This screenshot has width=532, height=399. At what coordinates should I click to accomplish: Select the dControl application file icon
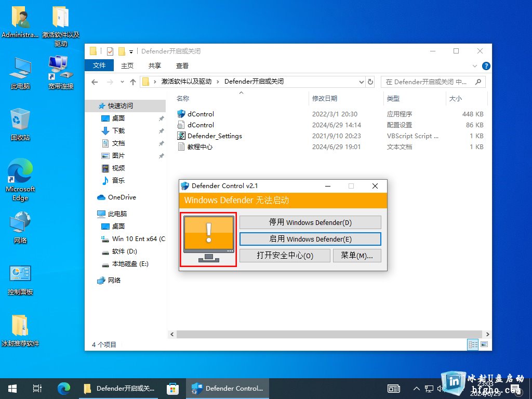coord(181,114)
